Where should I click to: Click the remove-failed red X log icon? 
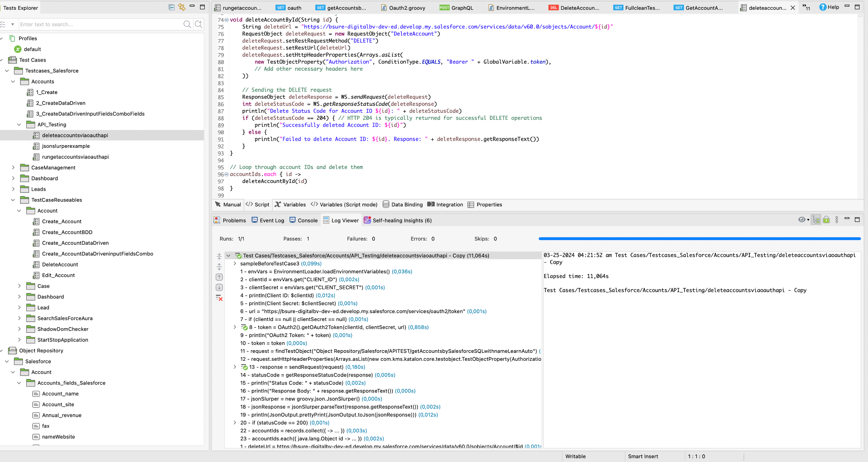219,298
